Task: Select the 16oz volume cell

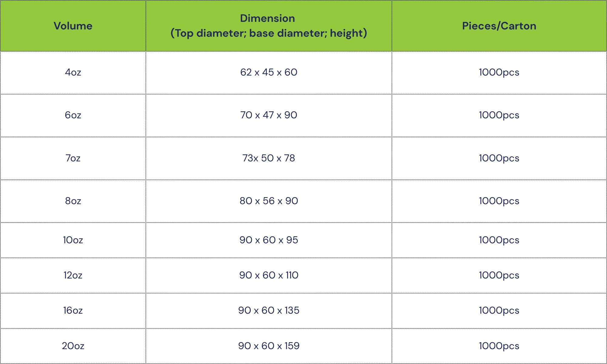Action: point(73,311)
